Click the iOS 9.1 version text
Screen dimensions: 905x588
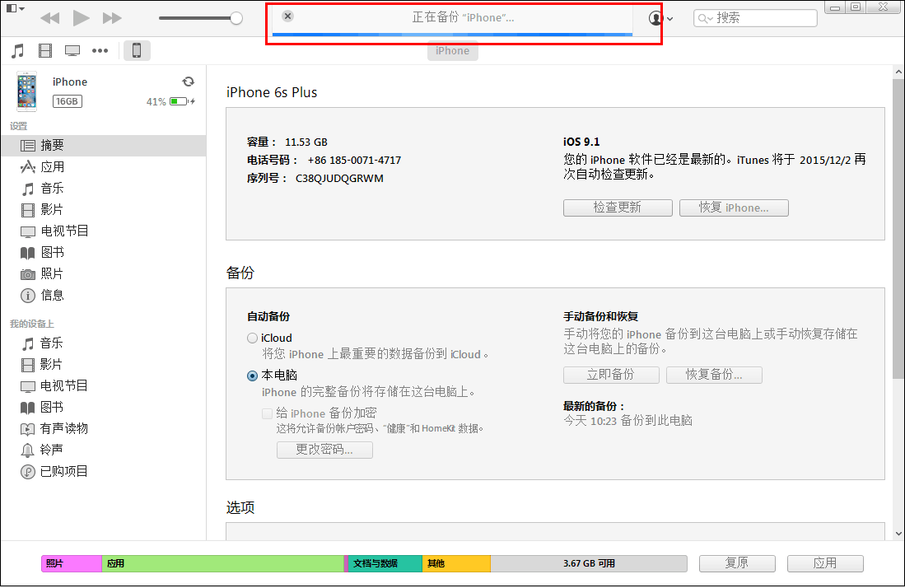[x=581, y=142]
